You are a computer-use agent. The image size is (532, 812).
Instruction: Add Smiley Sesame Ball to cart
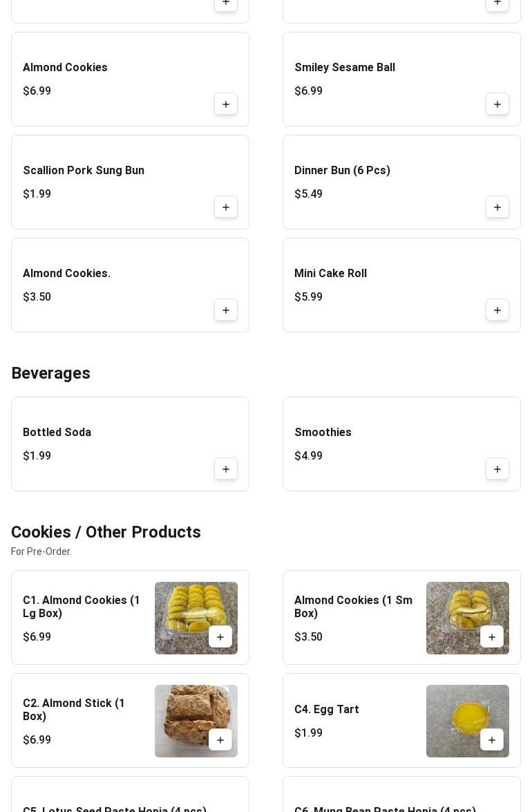coord(497,104)
